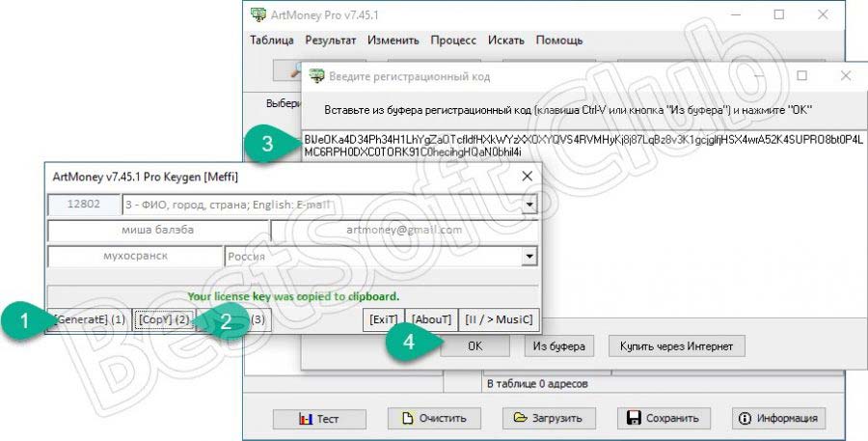Click the Тест button with chart icon

(x=319, y=419)
